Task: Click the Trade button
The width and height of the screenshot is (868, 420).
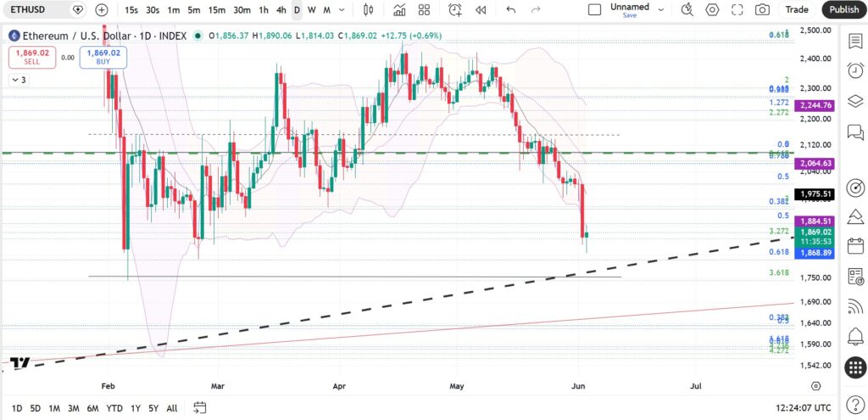Action: click(x=797, y=9)
